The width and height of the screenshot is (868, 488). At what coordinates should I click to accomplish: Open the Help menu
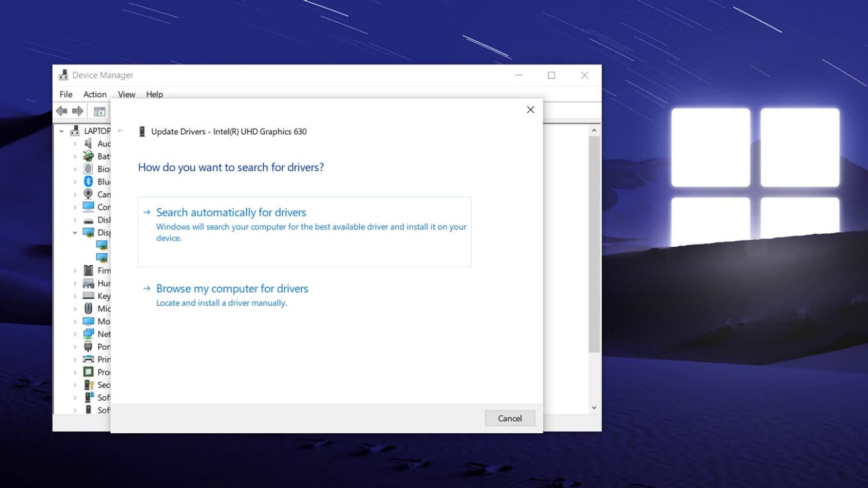tap(155, 94)
